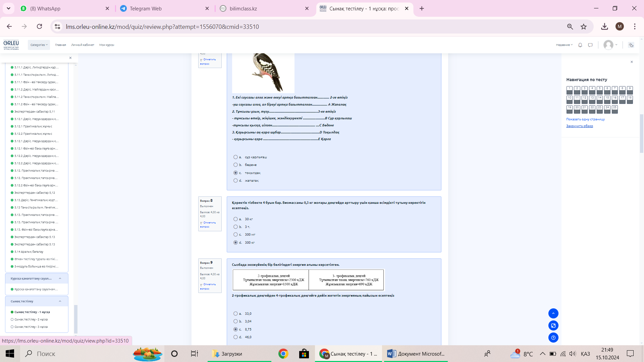Click the blue scroll-to-top arrow button
Screen dimensions: 644x362
(553, 313)
